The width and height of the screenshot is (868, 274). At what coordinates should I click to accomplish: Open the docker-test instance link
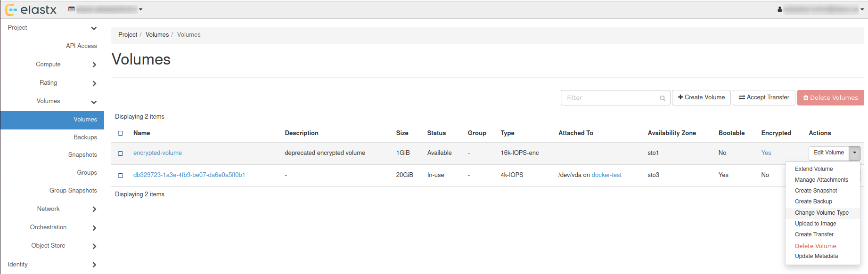coord(606,175)
